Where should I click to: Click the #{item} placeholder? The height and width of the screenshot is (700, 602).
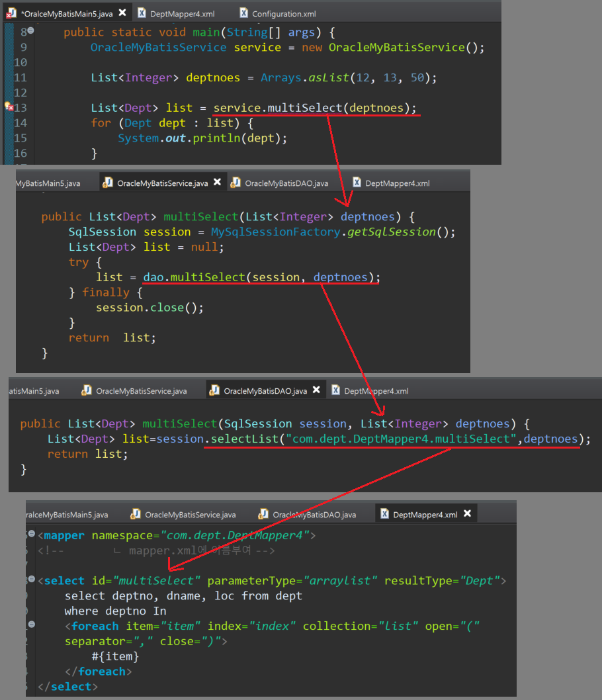click(115, 656)
